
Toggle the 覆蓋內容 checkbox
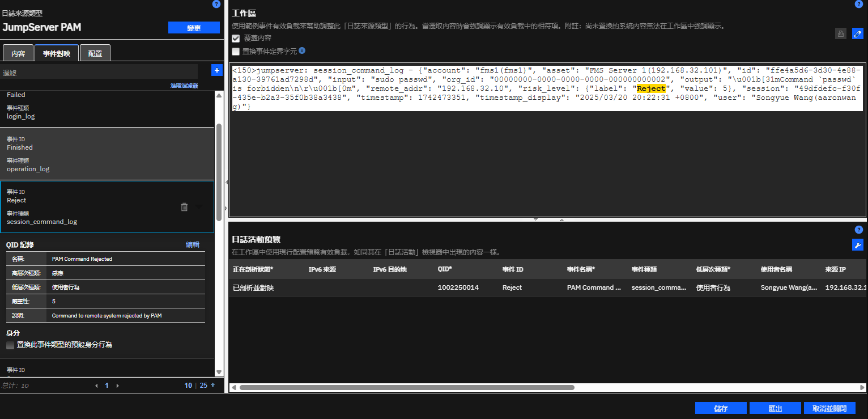pos(236,39)
